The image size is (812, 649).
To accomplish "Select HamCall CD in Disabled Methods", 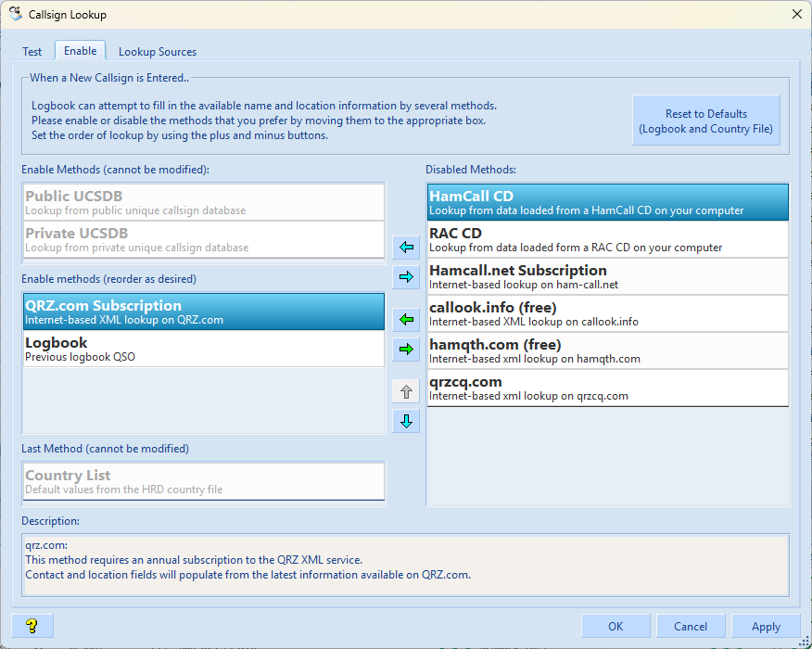I will [608, 202].
